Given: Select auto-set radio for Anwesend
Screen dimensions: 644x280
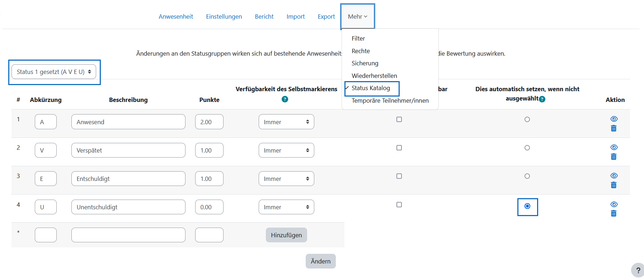Looking at the screenshot, I should (527, 119).
